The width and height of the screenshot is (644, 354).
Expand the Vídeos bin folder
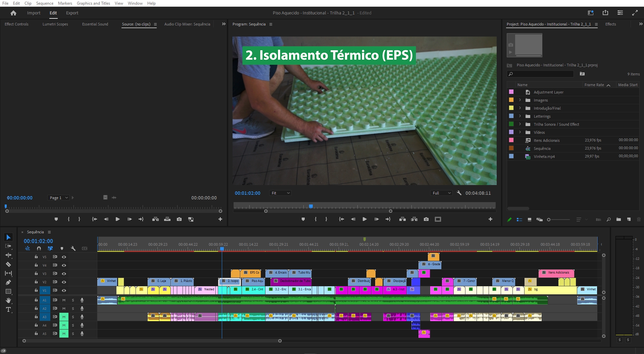coord(520,132)
